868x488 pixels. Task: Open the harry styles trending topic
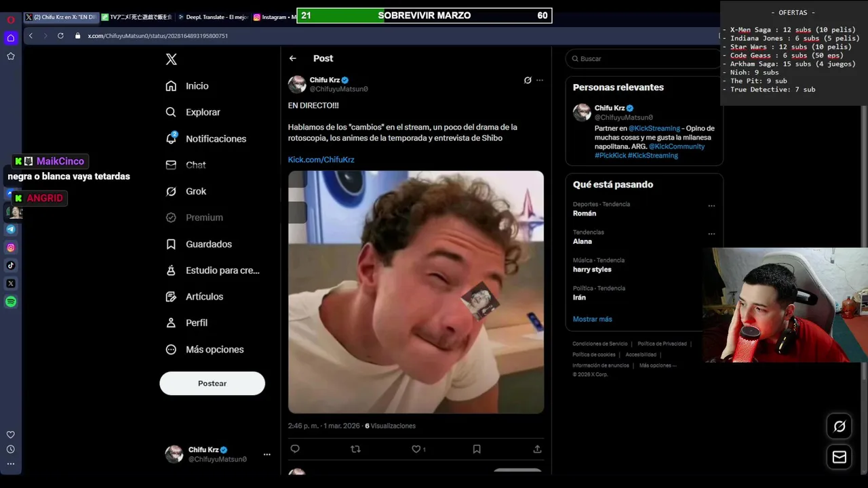pos(592,270)
